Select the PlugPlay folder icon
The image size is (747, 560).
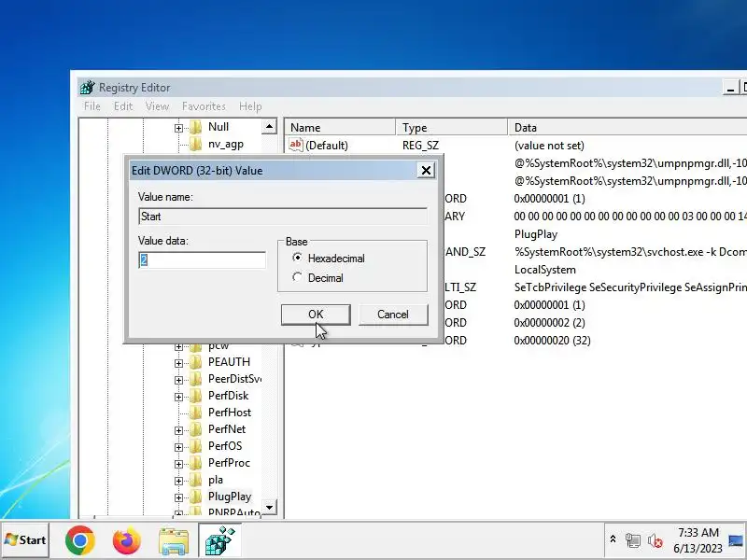(x=195, y=497)
